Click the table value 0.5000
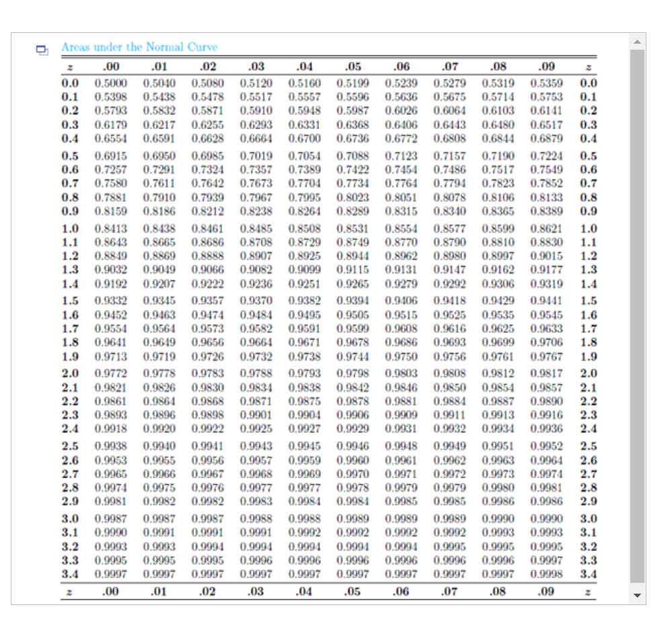The height and width of the screenshot is (634, 672). pyautogui.click(x=110, y=83)
